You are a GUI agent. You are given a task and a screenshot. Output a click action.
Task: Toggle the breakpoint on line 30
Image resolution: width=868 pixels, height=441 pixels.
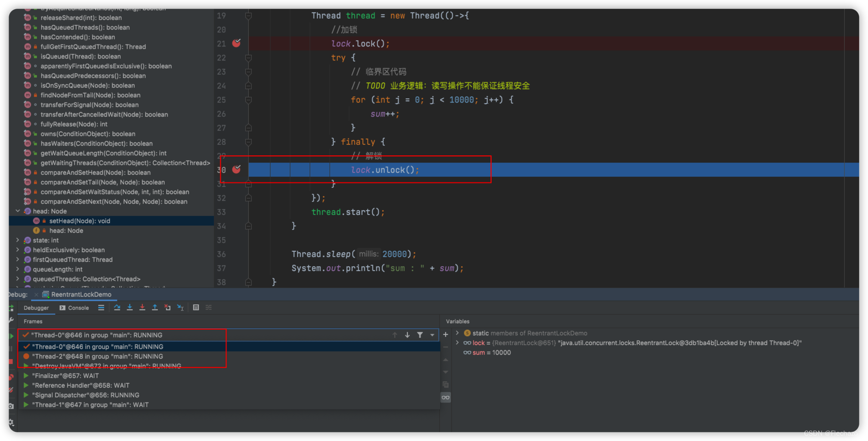coord(237,169)
